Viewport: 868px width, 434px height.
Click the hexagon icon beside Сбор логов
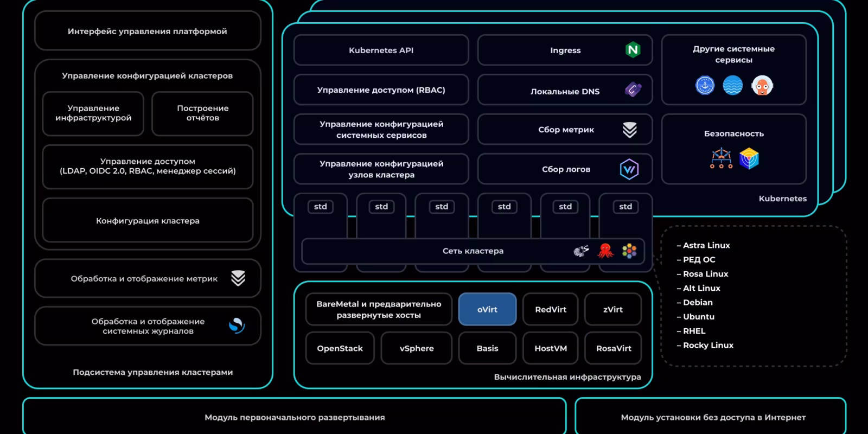click(x=629, y=169)
